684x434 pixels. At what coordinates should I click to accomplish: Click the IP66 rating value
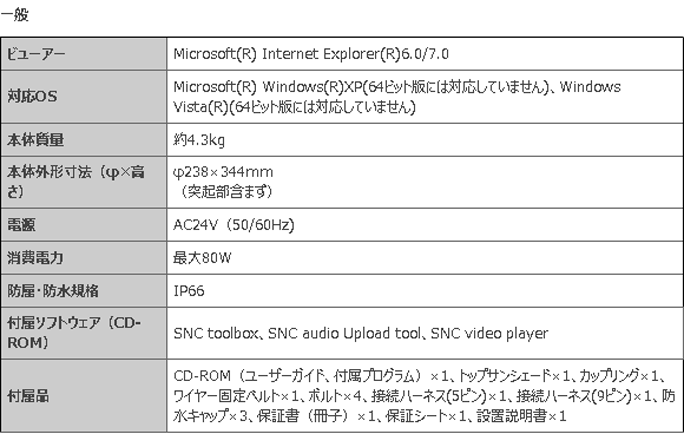pyautogui.click(x=189, y=291)
